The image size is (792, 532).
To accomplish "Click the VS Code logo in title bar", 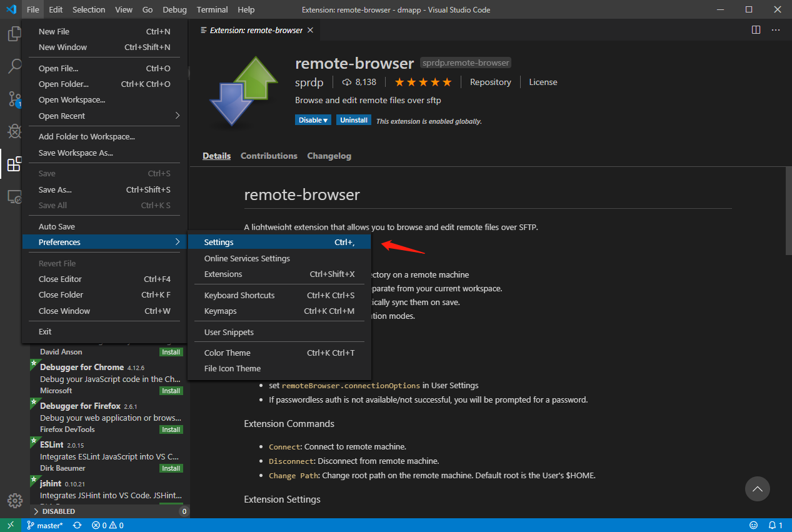I will tap(11, 9).
